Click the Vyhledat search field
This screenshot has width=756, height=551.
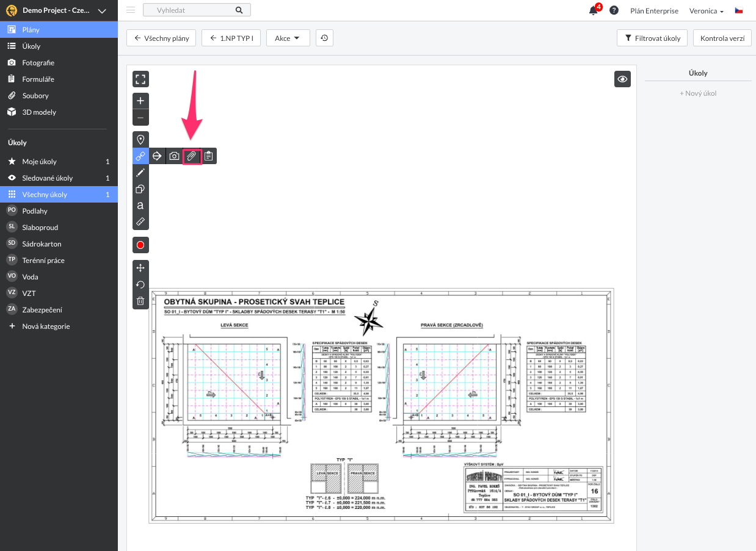[189, 10]
